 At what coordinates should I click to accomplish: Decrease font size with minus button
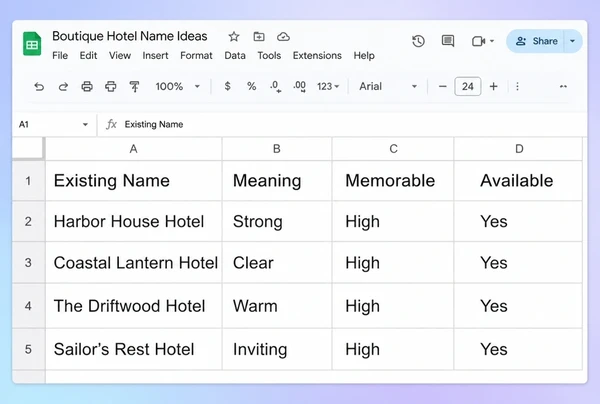(x=443, y=86)
